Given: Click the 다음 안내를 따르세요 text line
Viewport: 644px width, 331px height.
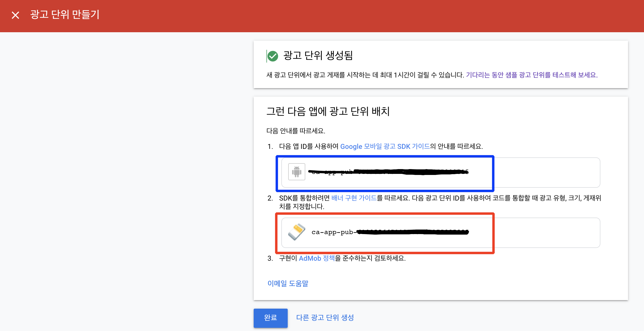Looking at the screenshot, I should pos(296,131).
